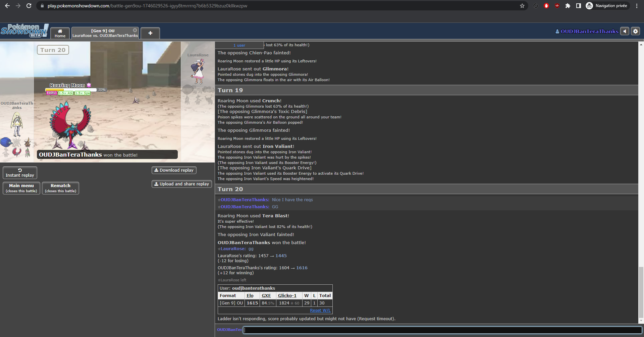
Task: Click the battle log scrollbar thumb
Action: [641, 292]
